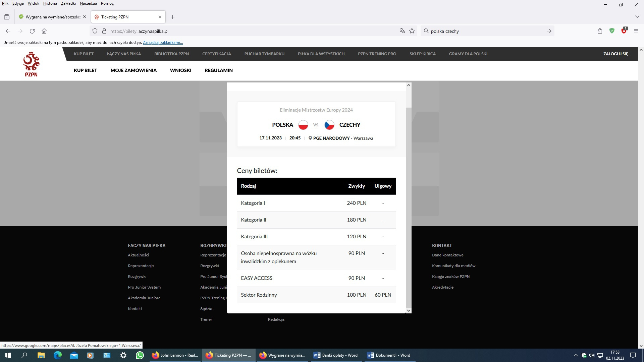Open the MOJE ZAMÓWIENIA navigation link
Screen dimensions: 644x362
(x=133, y=70)
